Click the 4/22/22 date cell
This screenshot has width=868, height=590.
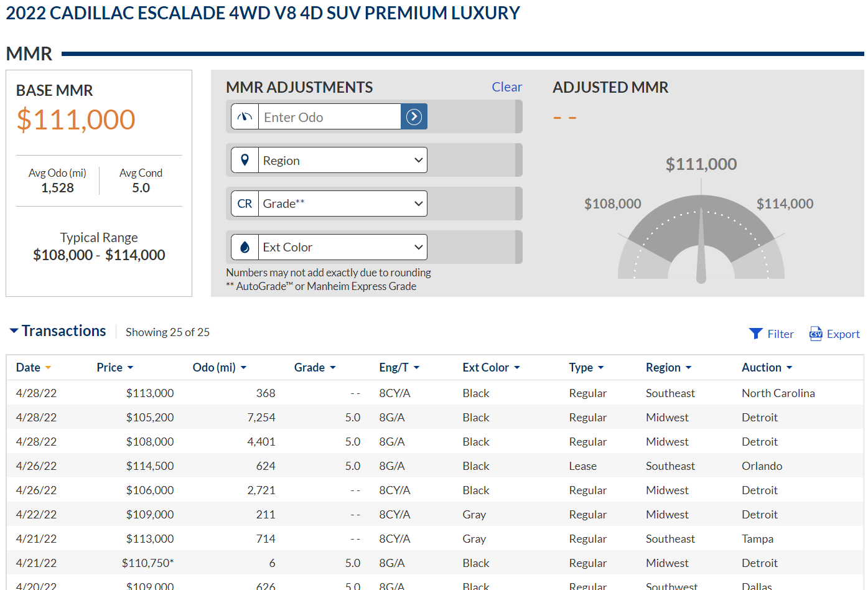click(36, 515)
